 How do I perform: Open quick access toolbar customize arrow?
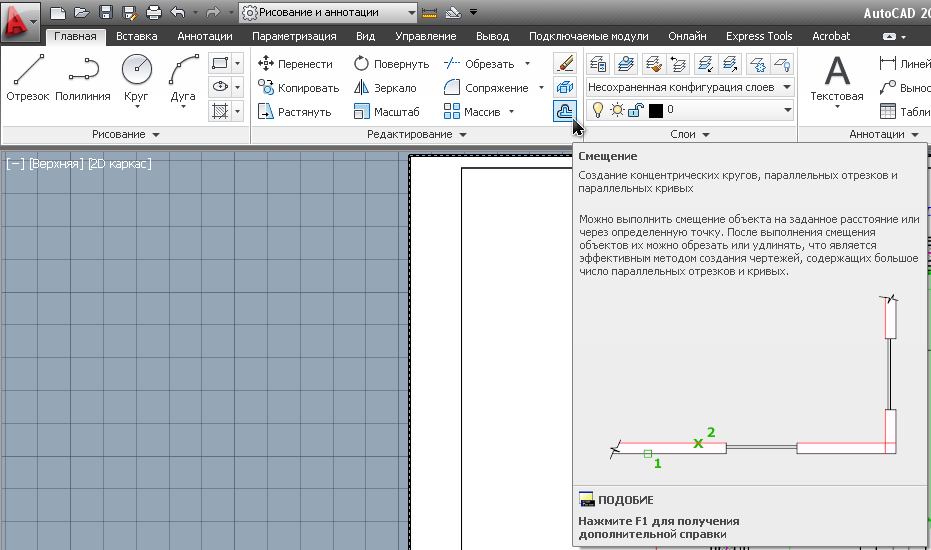[473, 12]
